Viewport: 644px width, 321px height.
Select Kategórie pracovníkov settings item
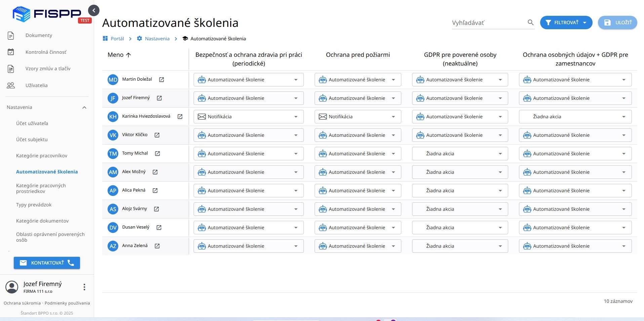pos(42,156)
